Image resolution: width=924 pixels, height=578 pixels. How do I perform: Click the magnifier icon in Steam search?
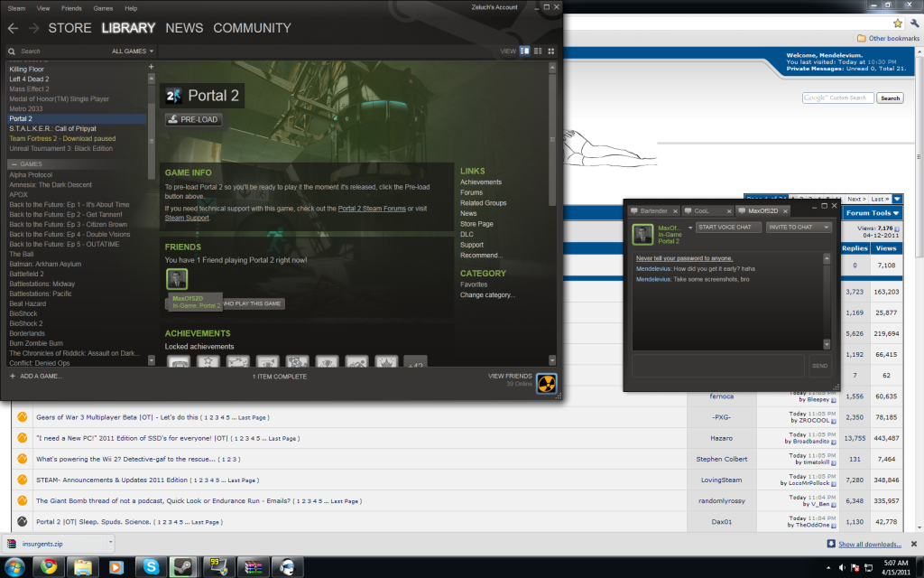coord(12,51)
